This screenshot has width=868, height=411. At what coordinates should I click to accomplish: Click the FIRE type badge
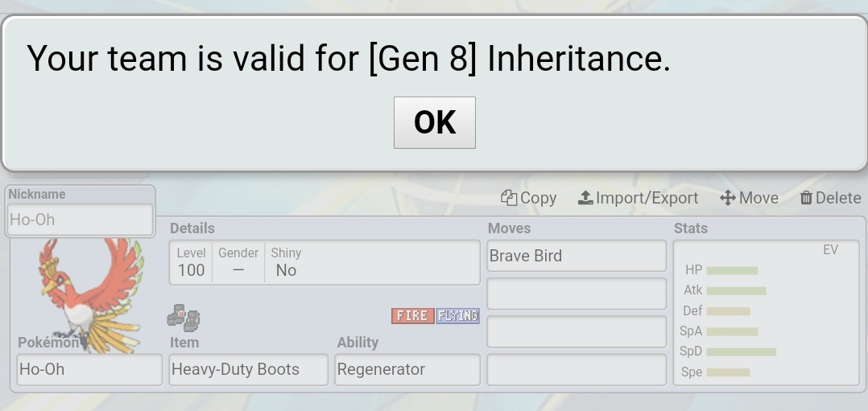pyautogui.click(x=413, y=315)
